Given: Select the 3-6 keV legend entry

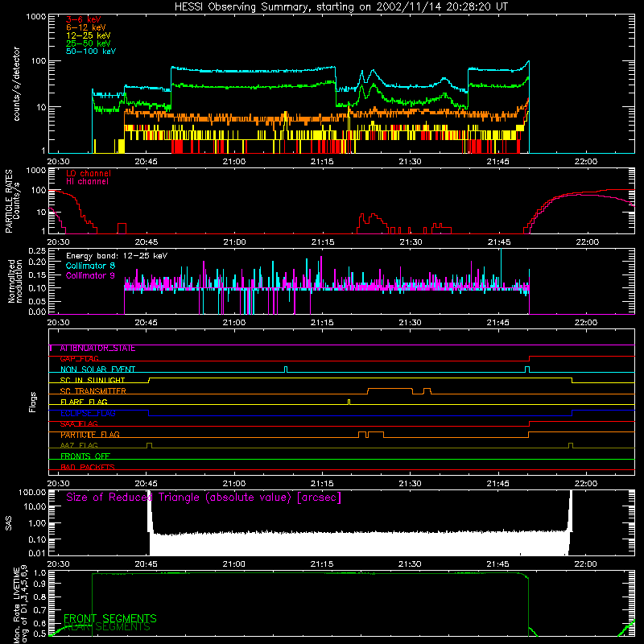Looking at the screenshot, I should click(83, 19).
